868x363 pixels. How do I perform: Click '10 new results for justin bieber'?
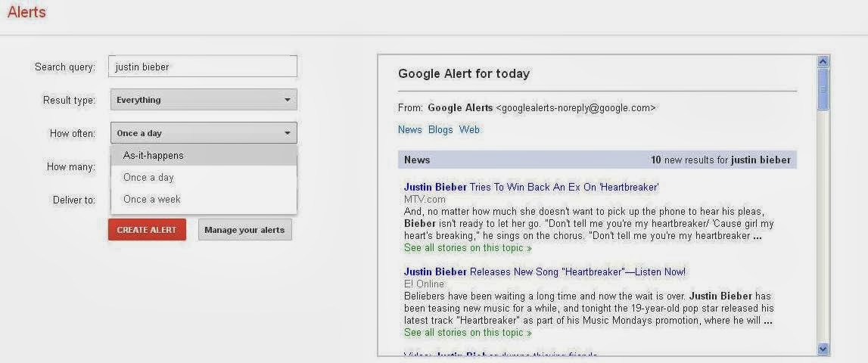coord(720,160)
